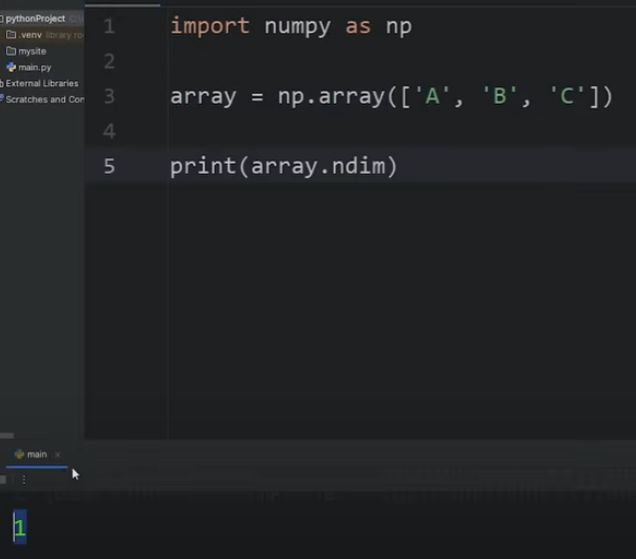Click the main.py Python file icon
Image resolution: width=636 pixels, height=559 pixels.
point(11,67)
